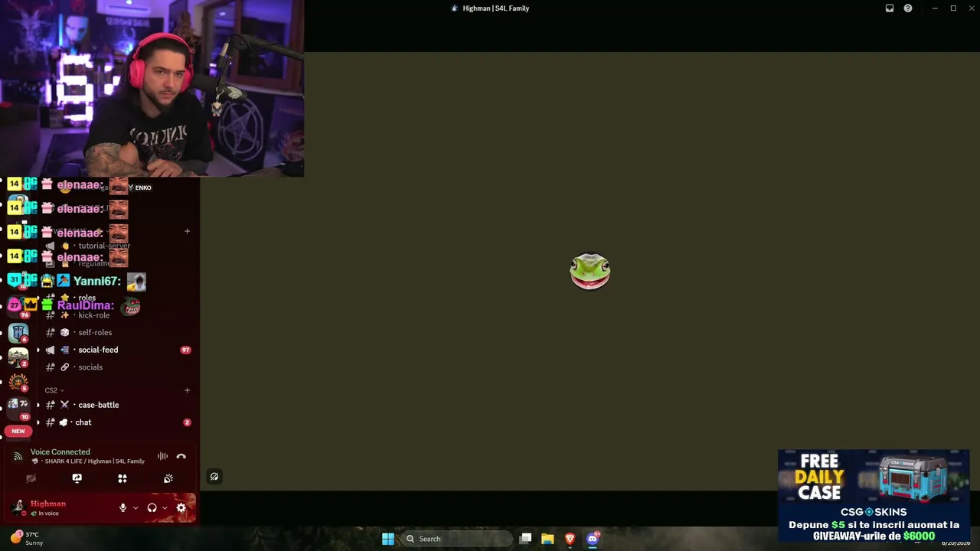The height and width of the screenshot is (551, 980).
Task: Open Highman user profile avatar
Action: tap(18, 507)
